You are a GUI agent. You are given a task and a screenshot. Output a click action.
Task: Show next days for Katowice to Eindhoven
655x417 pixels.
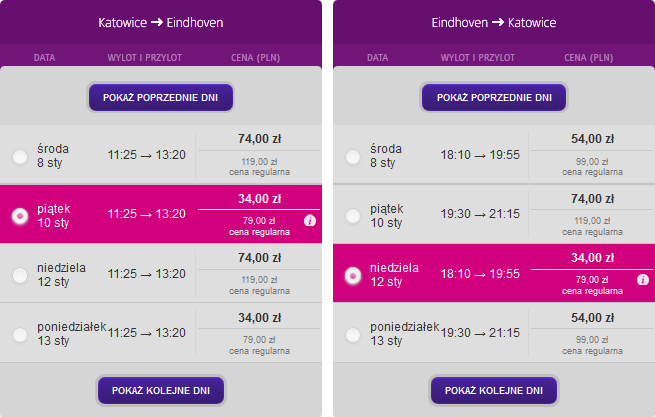(x=161, y=390)
